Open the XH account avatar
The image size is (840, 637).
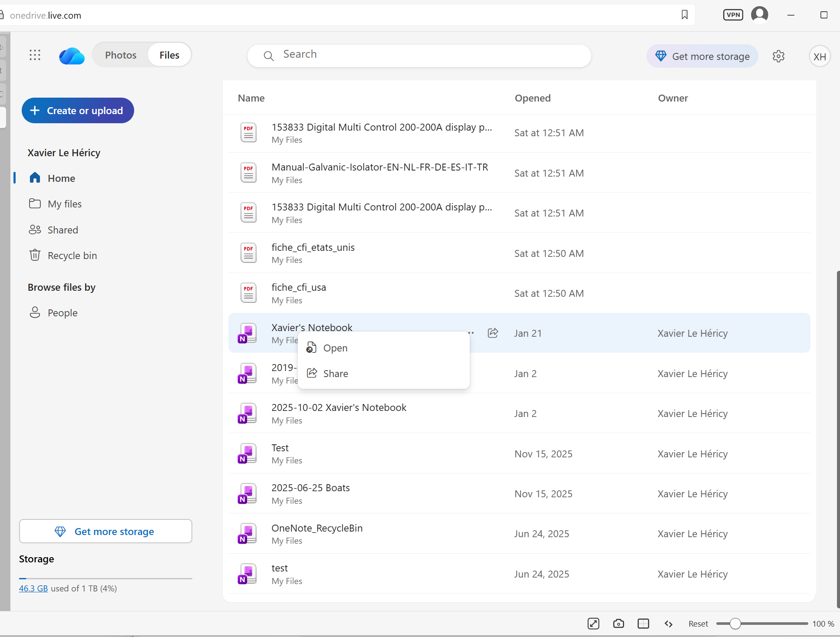tap(820, 56)
